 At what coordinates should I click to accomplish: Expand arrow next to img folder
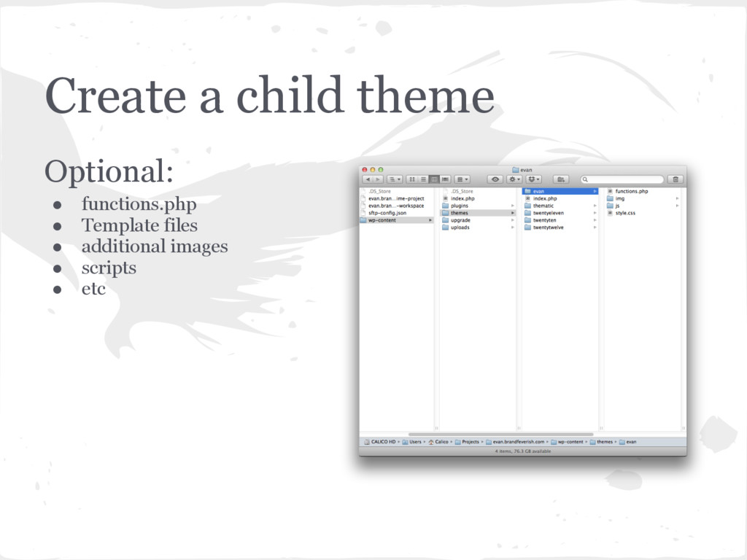pyautogui.click(x=677, y=198)
